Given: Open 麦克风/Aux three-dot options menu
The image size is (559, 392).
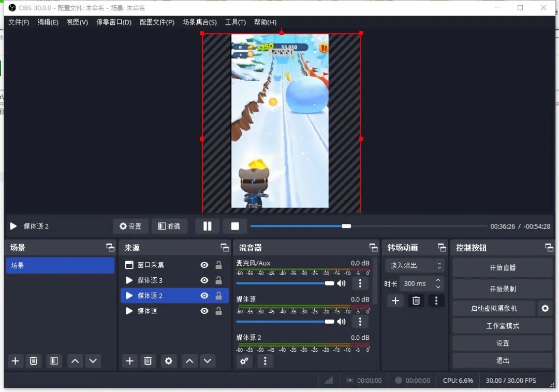Looking at the screenshot, I should click(360, 283).
